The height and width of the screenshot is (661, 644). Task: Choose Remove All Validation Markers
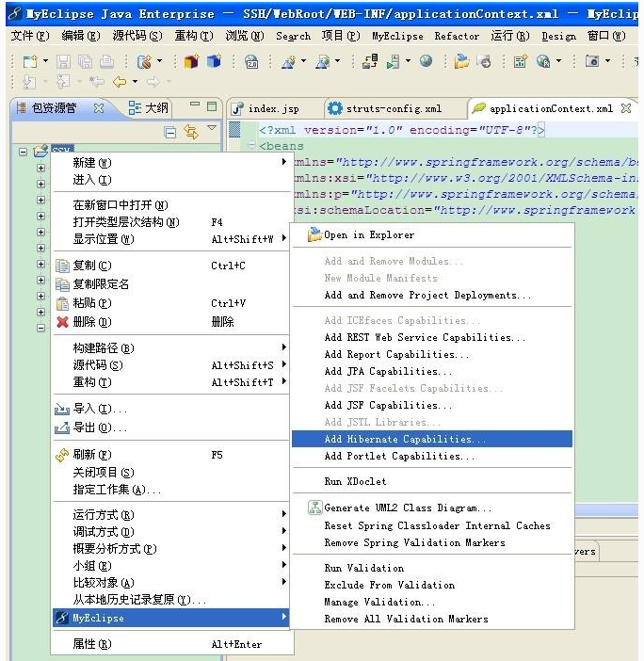click(x=432, y=619)
